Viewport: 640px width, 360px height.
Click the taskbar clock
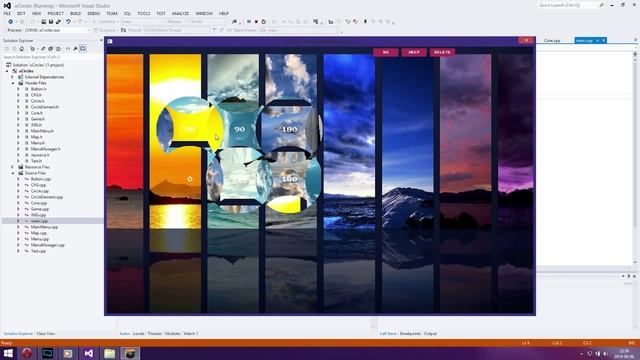point(624,353)
